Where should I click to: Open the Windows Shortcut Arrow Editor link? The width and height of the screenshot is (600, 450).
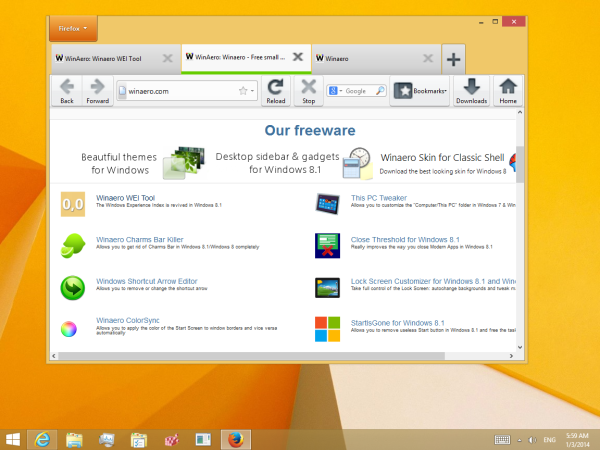click(147, 281)
